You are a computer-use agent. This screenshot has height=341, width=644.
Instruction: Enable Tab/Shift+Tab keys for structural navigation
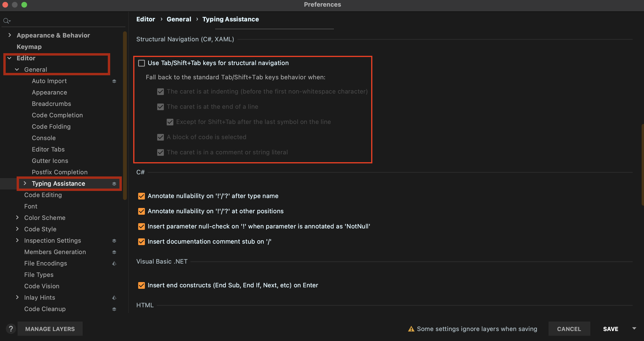(x=142, y=63)
